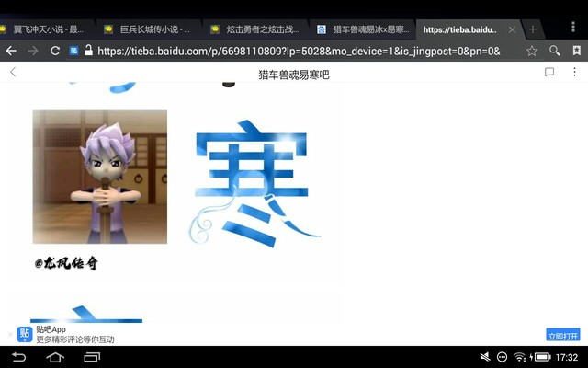Close the current tieba.baidu tab
The height and width of the screenshot is (368, 588).
pos(513,29)
